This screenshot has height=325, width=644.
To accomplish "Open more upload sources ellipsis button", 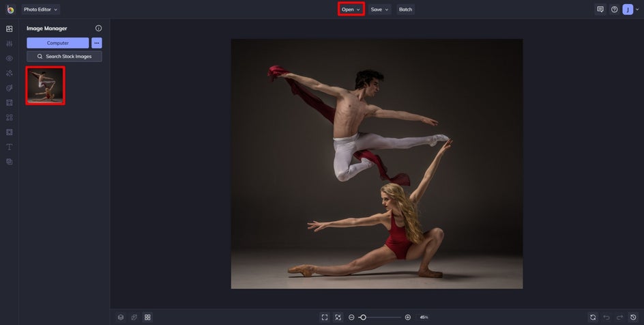I will (x=96, y=43).
